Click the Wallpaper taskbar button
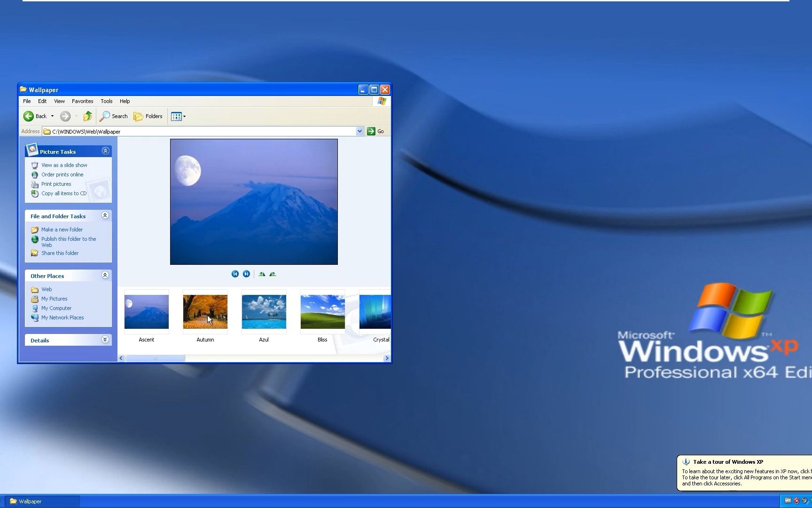Image resolution: width=812 pixels, height=508 pixels. [42, 501]
